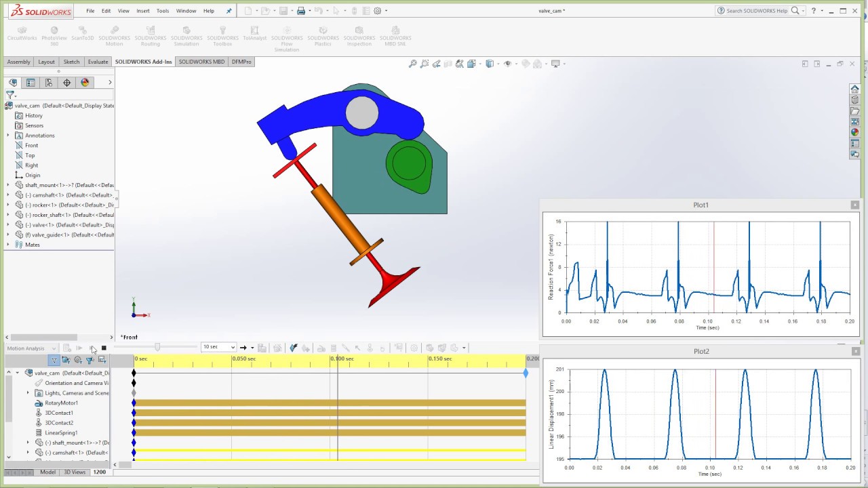Screen dimensions: 868x488
Task: Expand shaft_mount<1> in the feature tree
Action: pyautogui.click(x=8, y=185)
